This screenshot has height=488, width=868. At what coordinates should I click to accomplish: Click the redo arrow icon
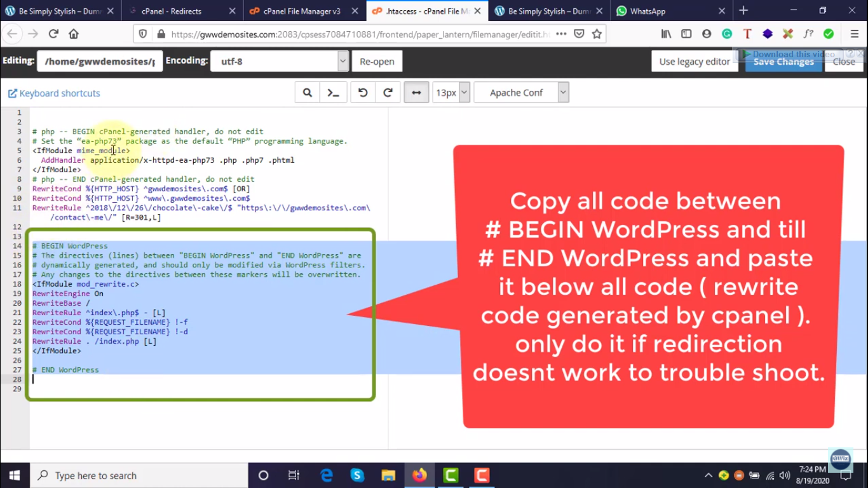[x=388, y=93]
